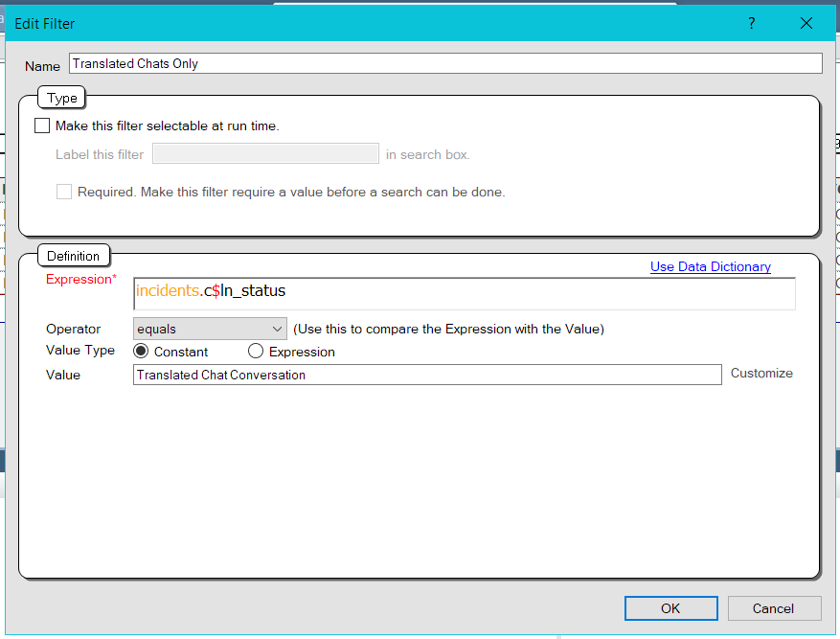840x639 pixels.
Task: Click the Definition group header
Action: pos(73,256)
